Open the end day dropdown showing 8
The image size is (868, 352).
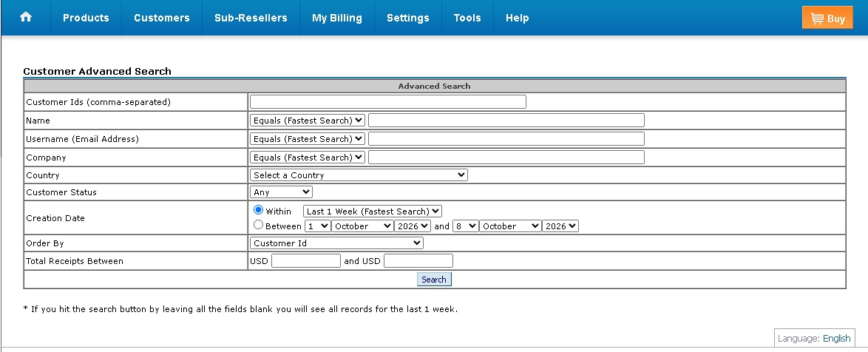tap(466, 226)
